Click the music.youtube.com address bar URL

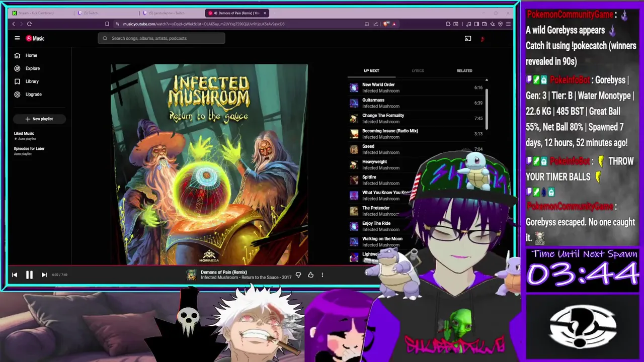pos(204,24)
